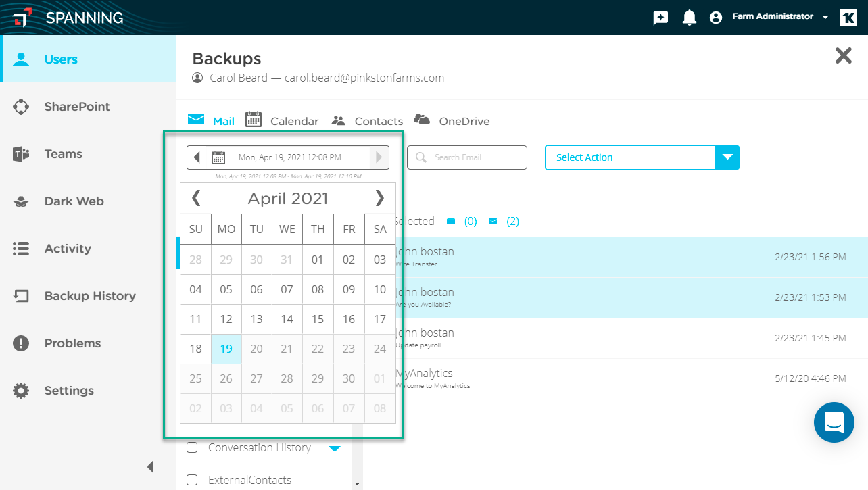The width and height of the screenshot is (868, 490).
Task: Select April 01 in the calendar
Action: tap(318, 260)
